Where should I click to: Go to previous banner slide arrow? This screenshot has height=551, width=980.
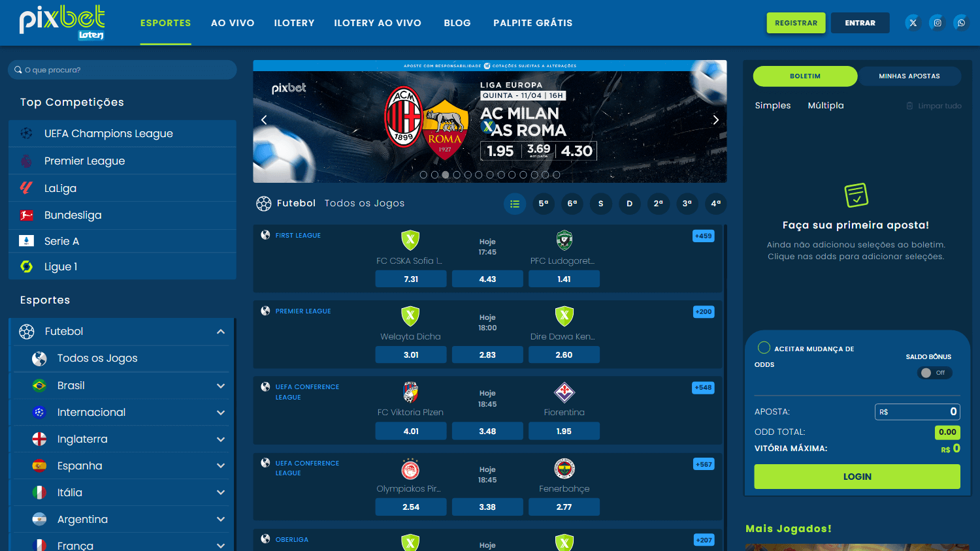pyautogui.click(x=264, y=119)
